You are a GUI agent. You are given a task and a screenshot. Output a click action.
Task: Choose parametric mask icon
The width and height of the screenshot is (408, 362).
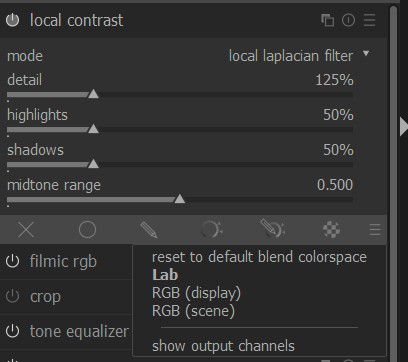[211, 230]
